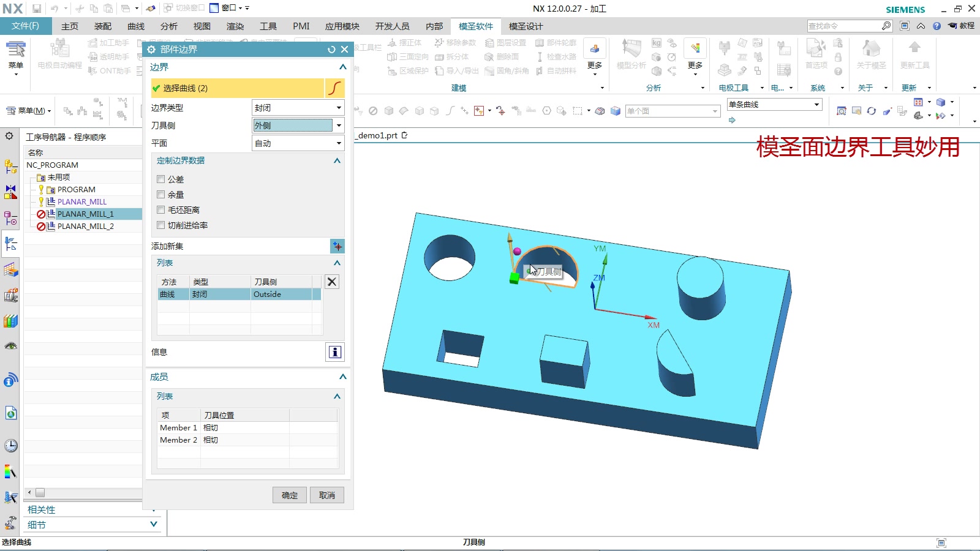Select the Member 1 row in 成员 list
This screenshot has height=551, width=980.
coord(247,428)
